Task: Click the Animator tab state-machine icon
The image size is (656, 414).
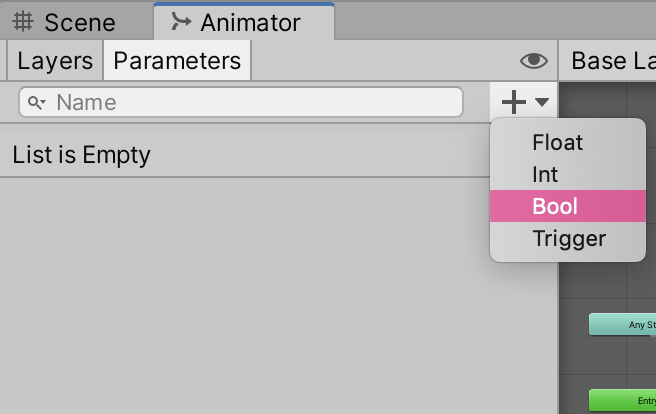Action: pos(181,21)
